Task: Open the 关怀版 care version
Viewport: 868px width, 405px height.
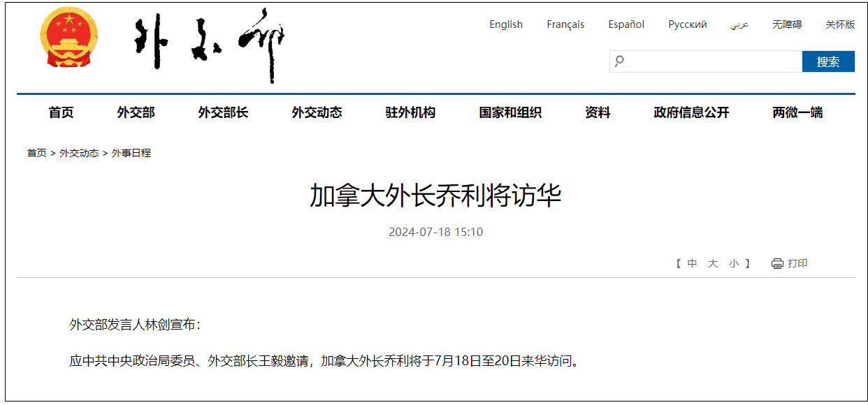Action: tap(840, 24)
